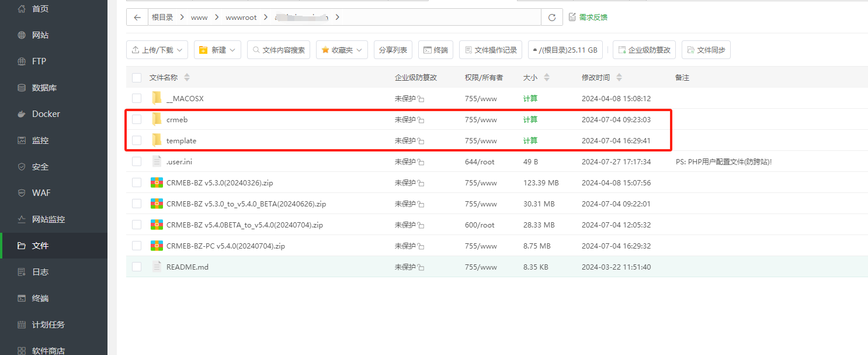The height and width of the screenshot is (355, 868).
Task: Click the lock icon in README.md row
Action: coord(421,267)
